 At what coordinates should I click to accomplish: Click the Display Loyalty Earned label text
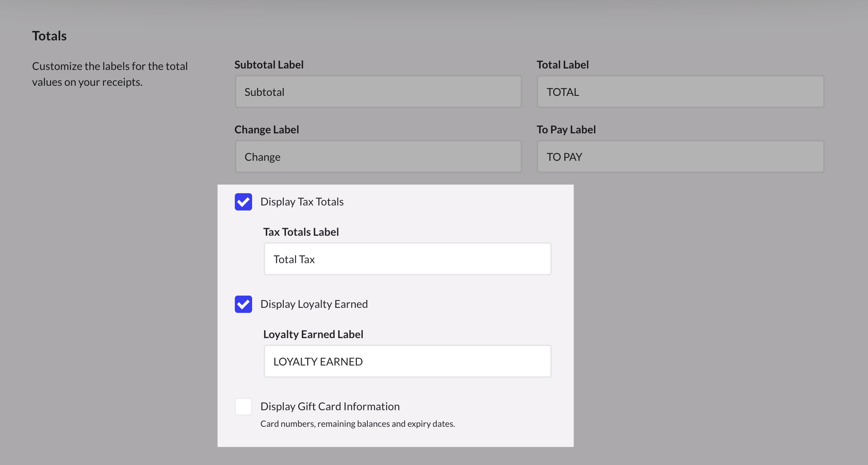coord(314,304)
